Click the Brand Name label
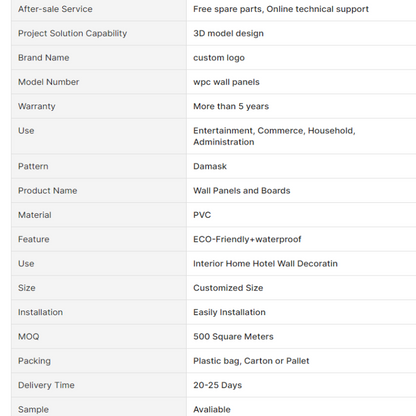Image resolution: width=416 pixels, height=416 pixels. (44, 58)
